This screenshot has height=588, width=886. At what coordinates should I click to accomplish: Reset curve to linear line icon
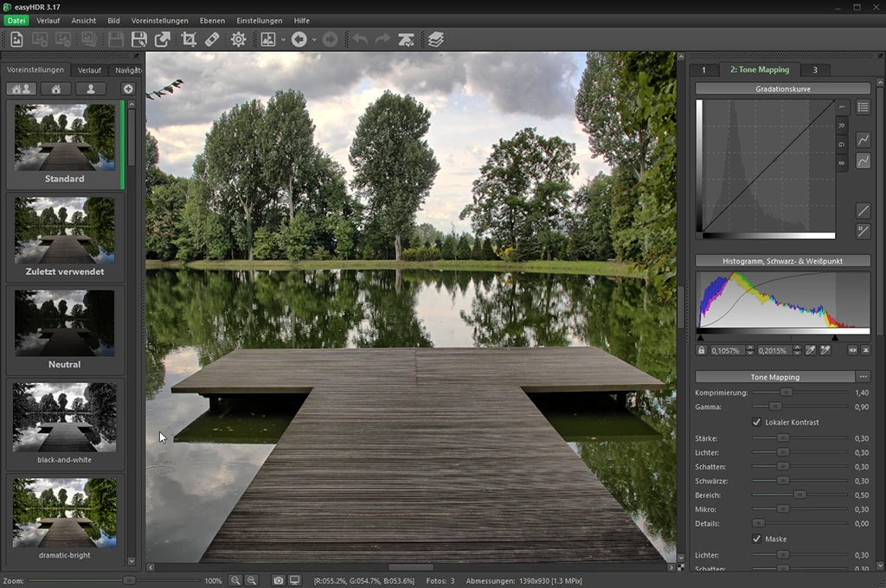point(863,210)
